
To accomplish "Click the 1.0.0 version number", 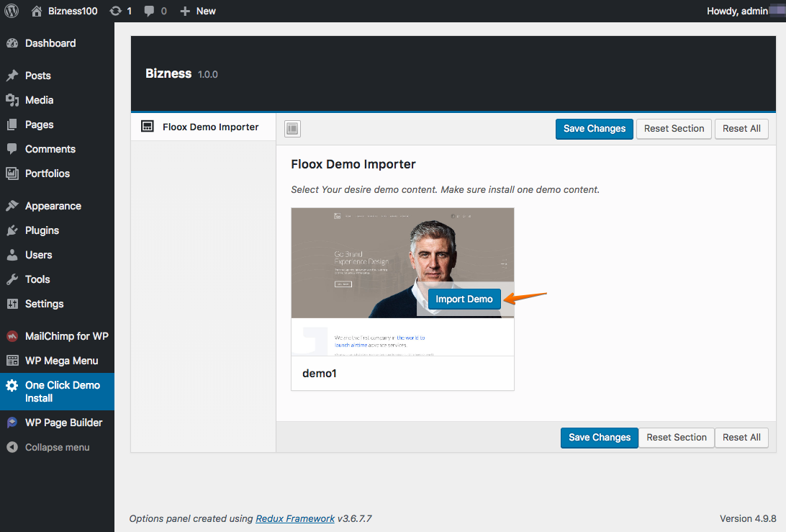I will coord(207,75).
